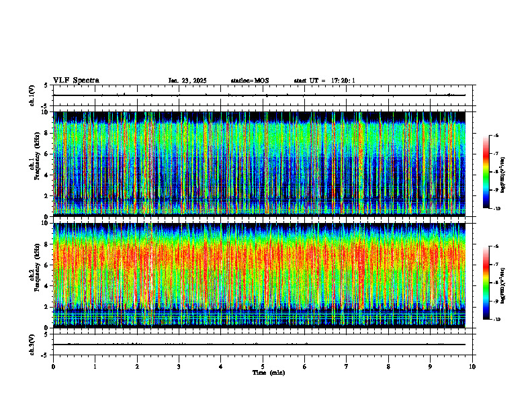Click the "2" tick on the time axis

(x=137, y=367)
